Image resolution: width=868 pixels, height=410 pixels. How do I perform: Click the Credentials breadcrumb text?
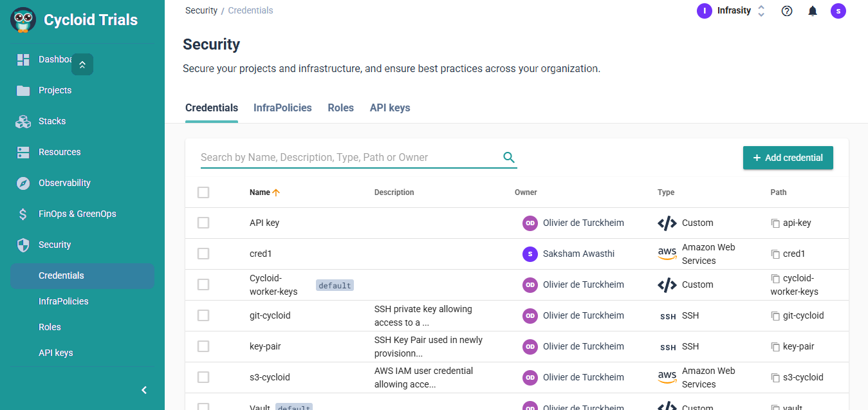pyautogui.click(x=250, y=10)
